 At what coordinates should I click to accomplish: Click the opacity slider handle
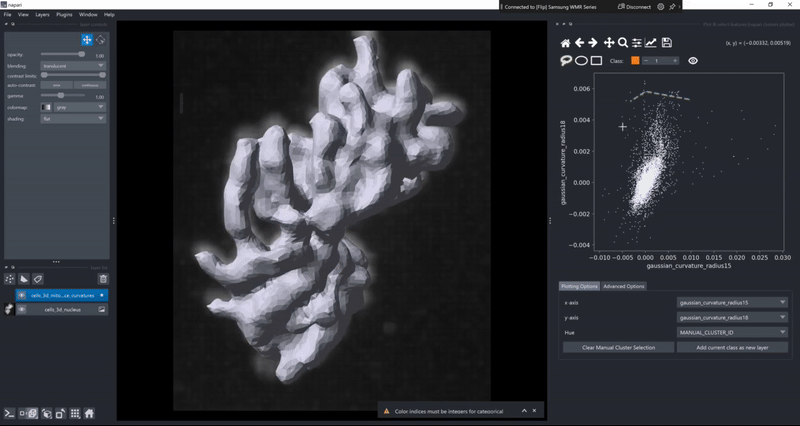(x=81, y=54)
